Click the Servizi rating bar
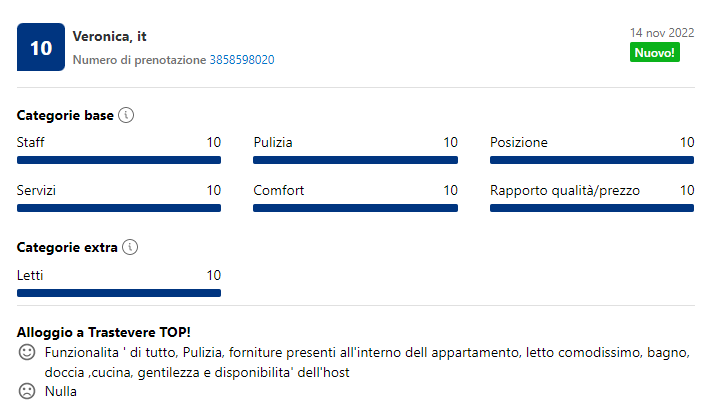Viewport: 713px width, 409px height. click(x=119, y=208)
